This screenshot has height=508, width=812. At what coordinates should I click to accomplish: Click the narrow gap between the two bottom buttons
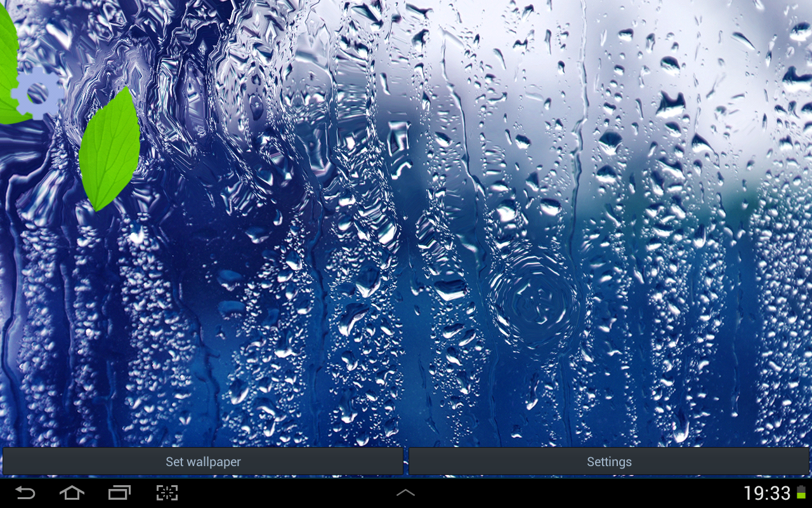point(406,462)
